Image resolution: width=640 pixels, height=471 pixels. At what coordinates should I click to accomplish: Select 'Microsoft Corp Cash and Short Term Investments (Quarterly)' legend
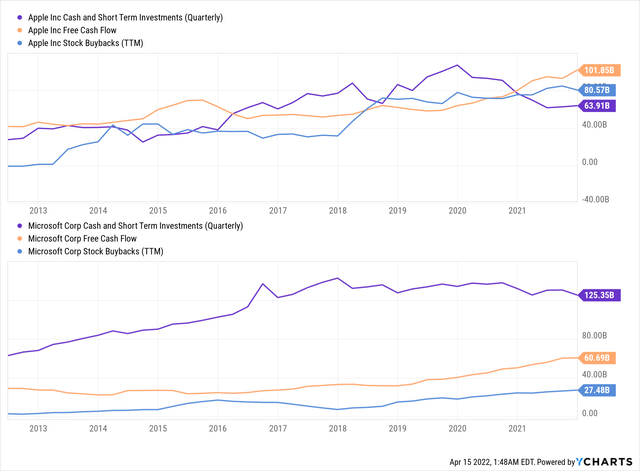136,226
